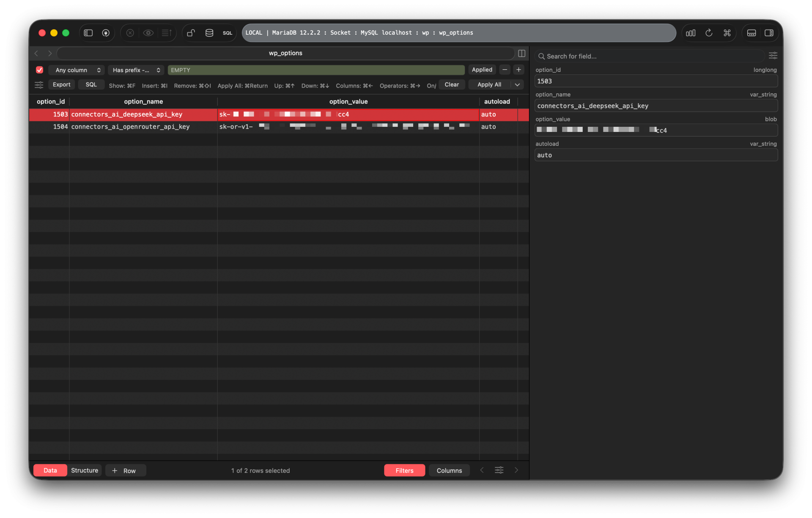Click the Search for field input

650,56
